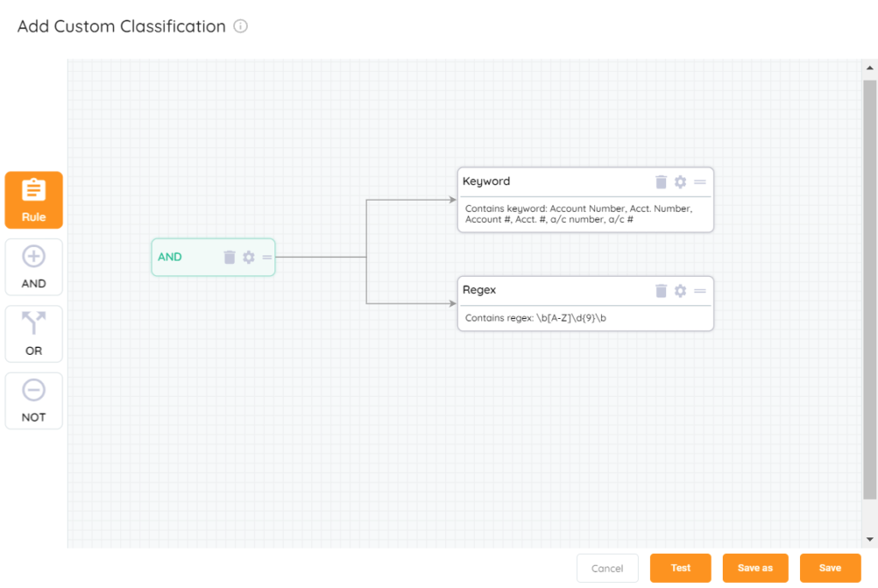Select the Rule tool in sidebar

[33, 200]
